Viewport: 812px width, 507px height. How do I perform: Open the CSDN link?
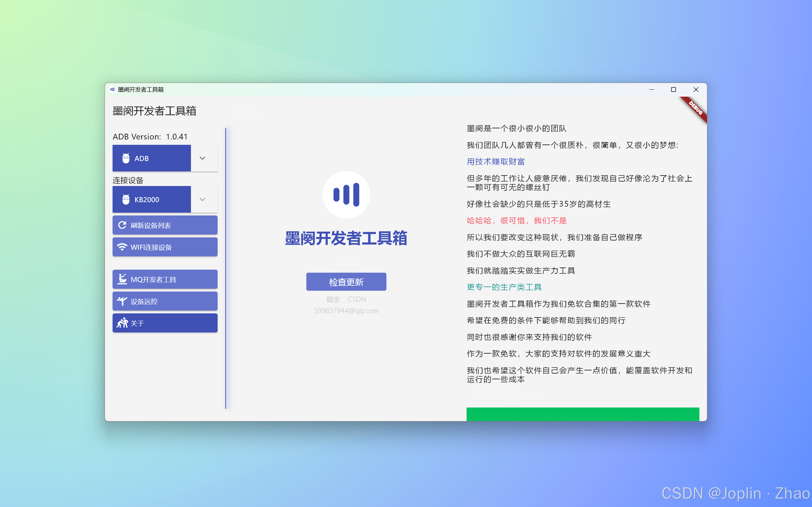point(357,299)
